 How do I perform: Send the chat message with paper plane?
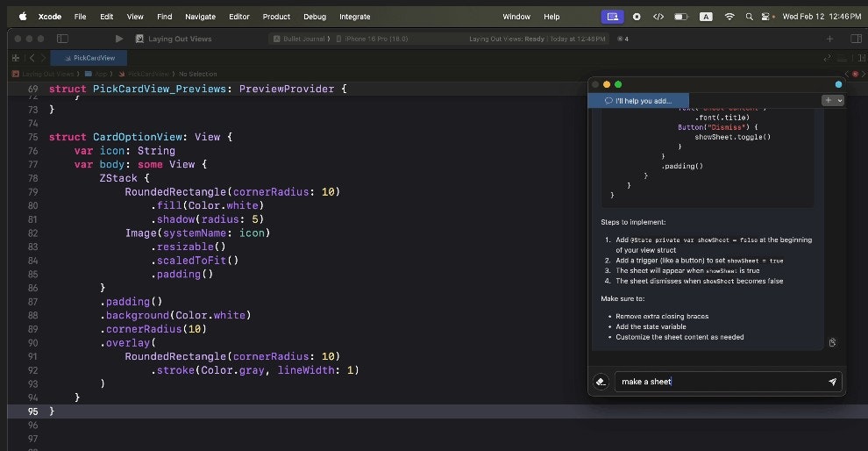(831, 382)
